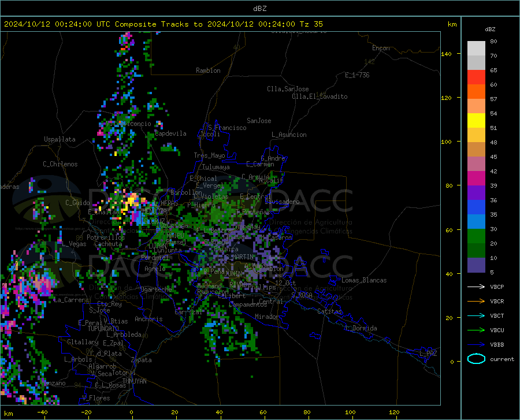The width and height of the screenshot is (520, 420).
Task: Click the 'Mirador' map label
Action: coord(267,317)
